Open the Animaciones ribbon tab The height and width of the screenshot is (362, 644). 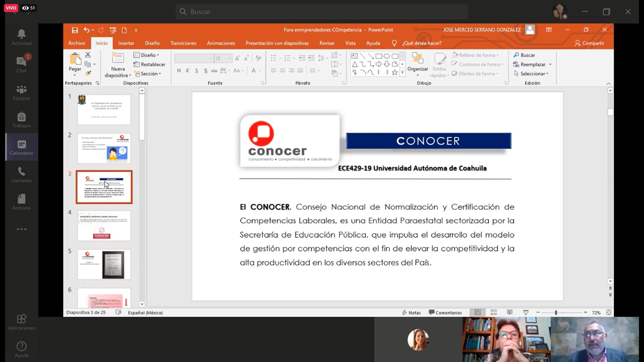tap(221, 43)
